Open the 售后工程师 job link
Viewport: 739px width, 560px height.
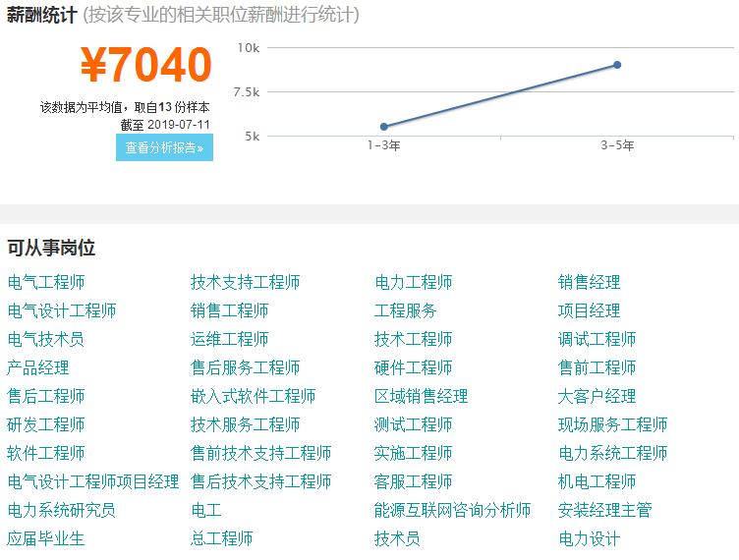pos(46,396)
